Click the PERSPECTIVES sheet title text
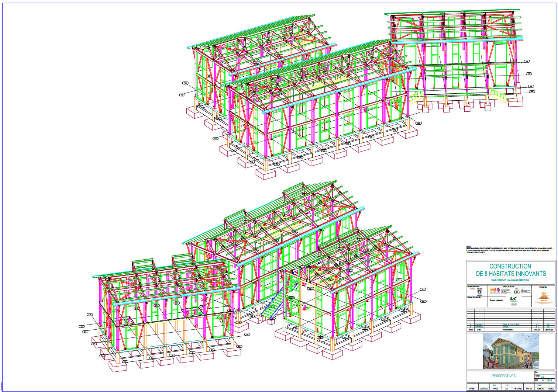This screenshot has height=392, width=558. click(x=504, y=376)
